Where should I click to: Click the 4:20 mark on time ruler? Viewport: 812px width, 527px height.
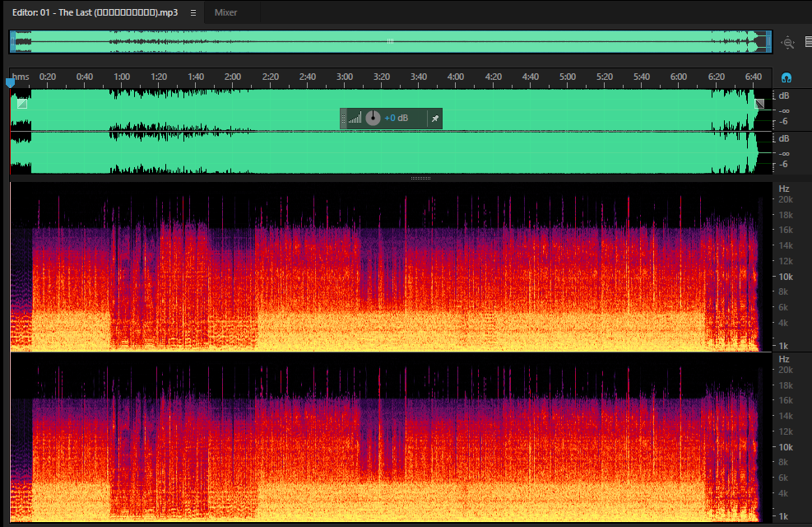[x=493, y=77]
